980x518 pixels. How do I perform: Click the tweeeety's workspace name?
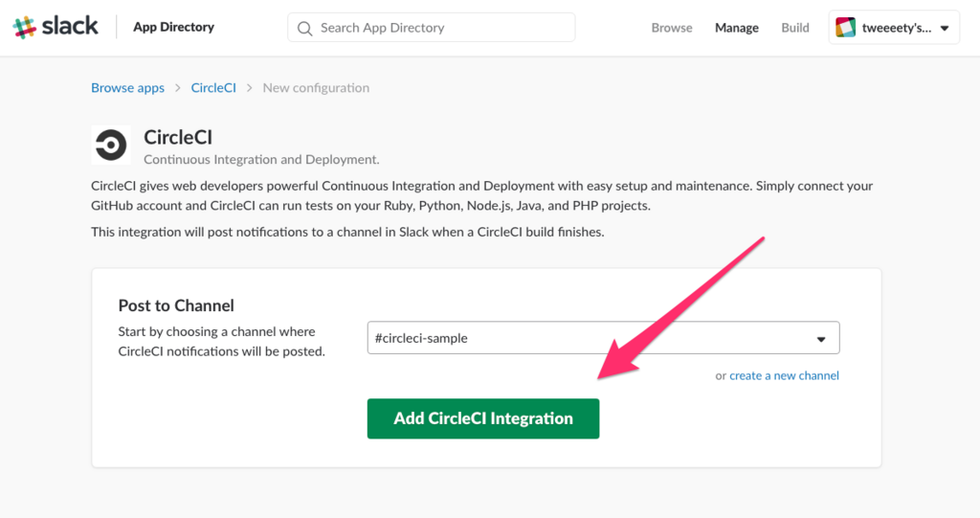coord(896,28)
